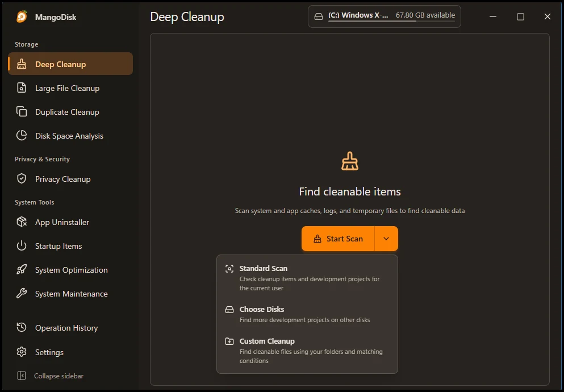Minimize the MangoDisk window
Image resolution: width=564 pixels, height=392 pixels.
tap(493, 16)
